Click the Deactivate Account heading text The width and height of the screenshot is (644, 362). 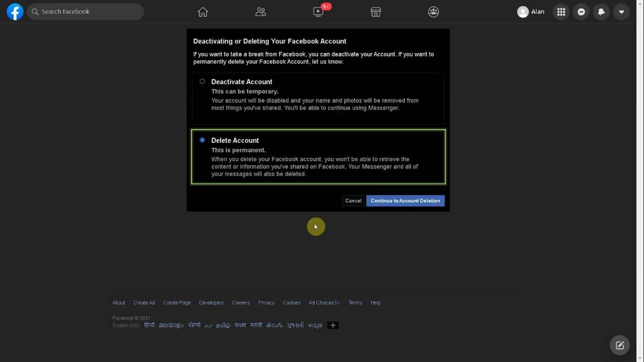tap(242, 82)
